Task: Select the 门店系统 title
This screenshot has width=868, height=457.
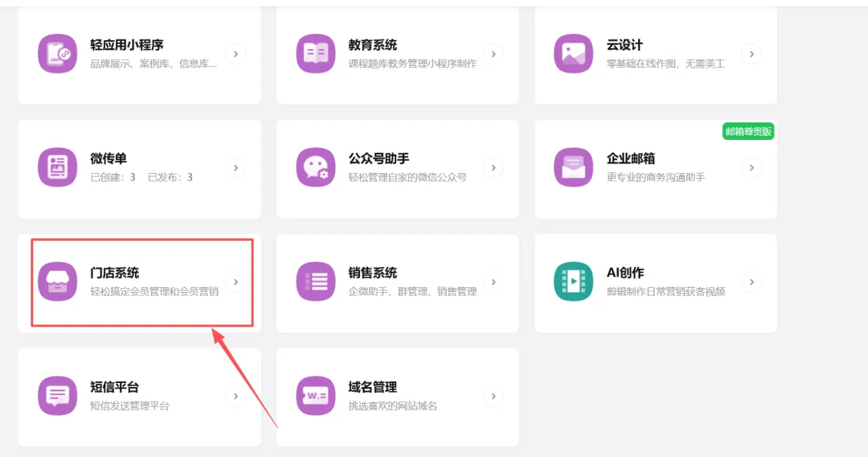Action: pos(115,273)
